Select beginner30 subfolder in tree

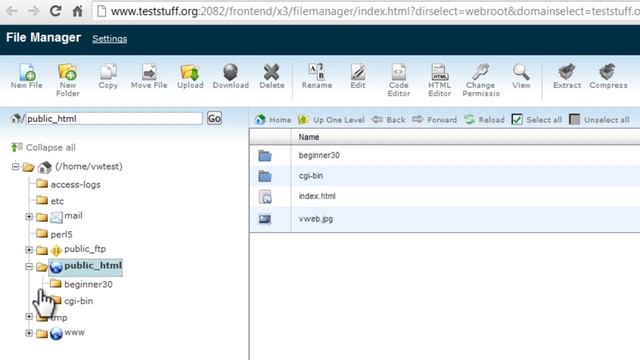tap(88, 284)
